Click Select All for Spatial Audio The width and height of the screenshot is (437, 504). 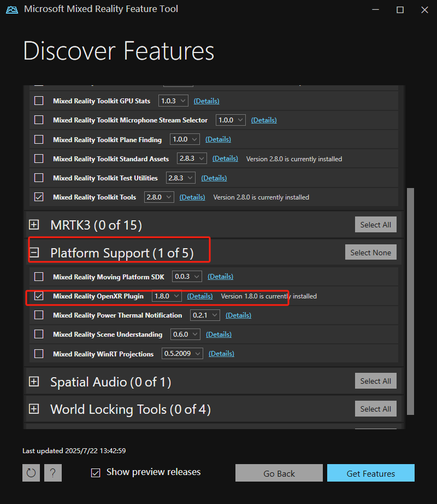tap(376, 381)
